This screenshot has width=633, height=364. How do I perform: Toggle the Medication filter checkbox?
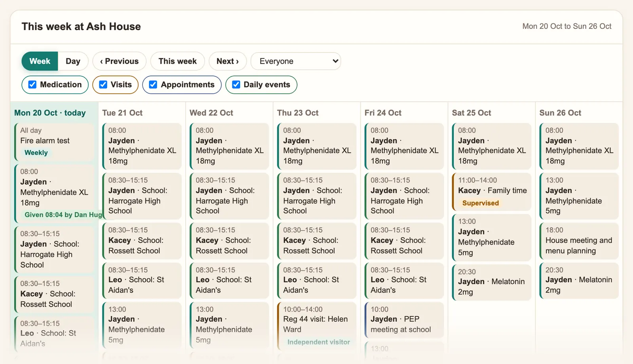(x=32, y=85)
